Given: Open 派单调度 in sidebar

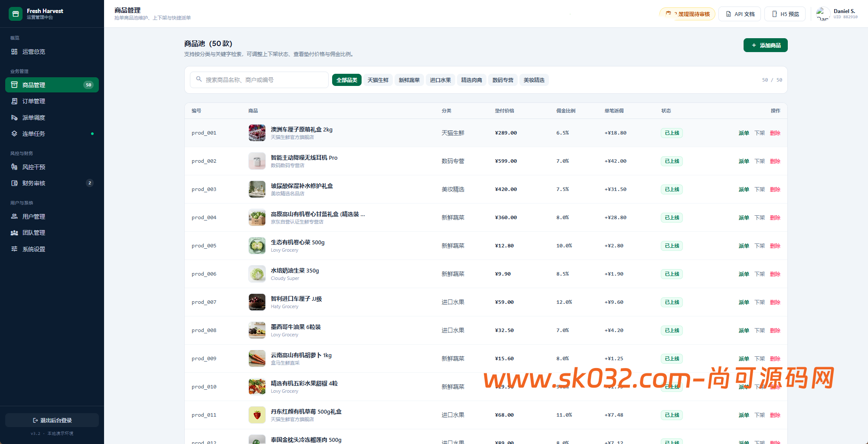Looking at the screenshot, I should pos(52,118).
